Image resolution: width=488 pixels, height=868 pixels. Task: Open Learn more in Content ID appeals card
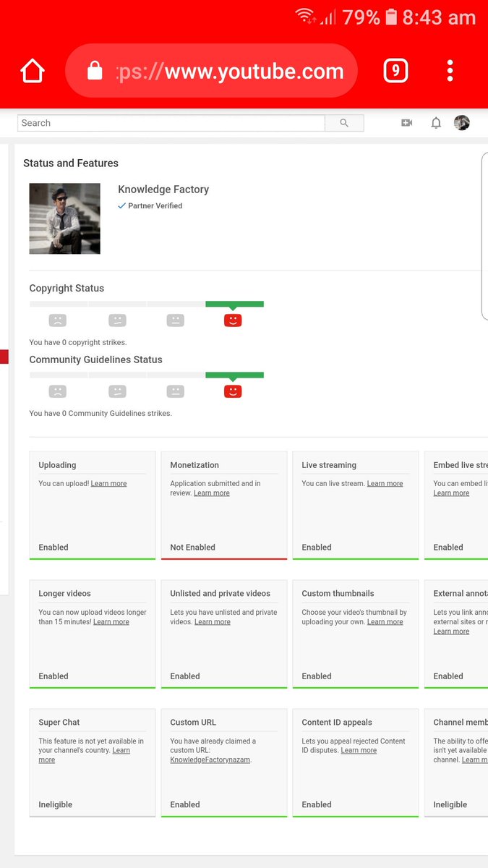359,751
